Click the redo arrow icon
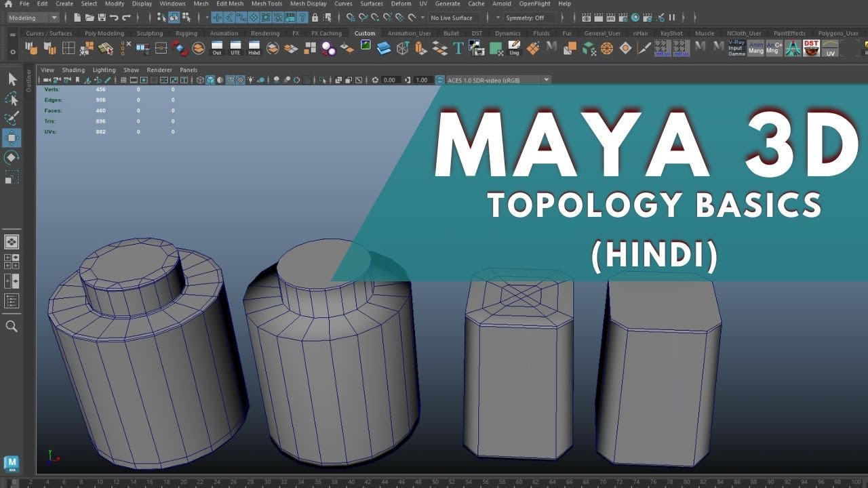 (126, 18)
